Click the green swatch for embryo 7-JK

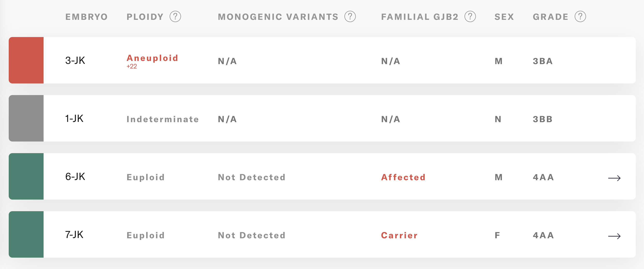(x=26, y=234)
